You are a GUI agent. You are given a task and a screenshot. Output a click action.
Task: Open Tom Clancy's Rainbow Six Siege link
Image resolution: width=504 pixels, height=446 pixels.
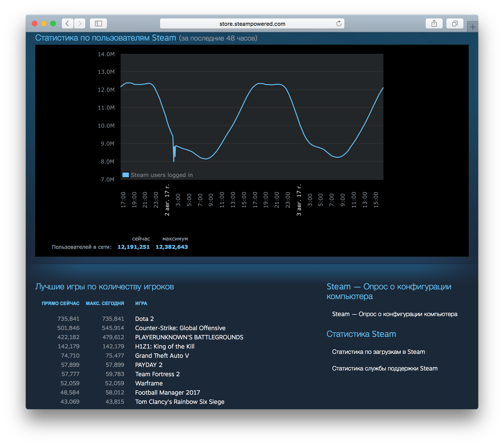click(180, 402)
